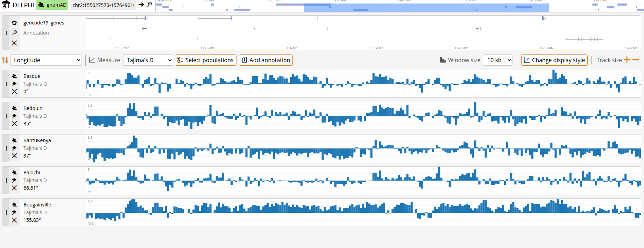Click the settings gear on gencode19_genes track

(14, 23)
